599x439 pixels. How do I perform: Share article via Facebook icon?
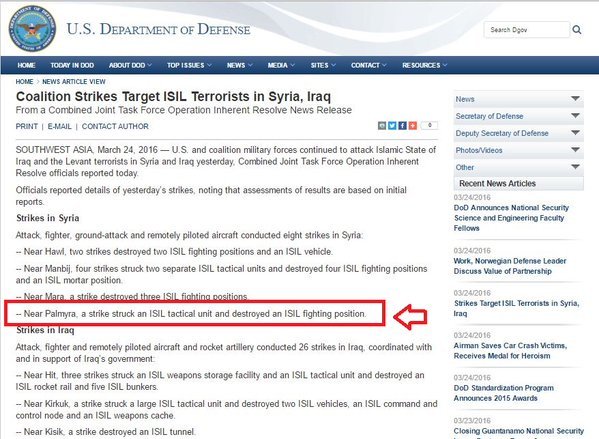402,125
